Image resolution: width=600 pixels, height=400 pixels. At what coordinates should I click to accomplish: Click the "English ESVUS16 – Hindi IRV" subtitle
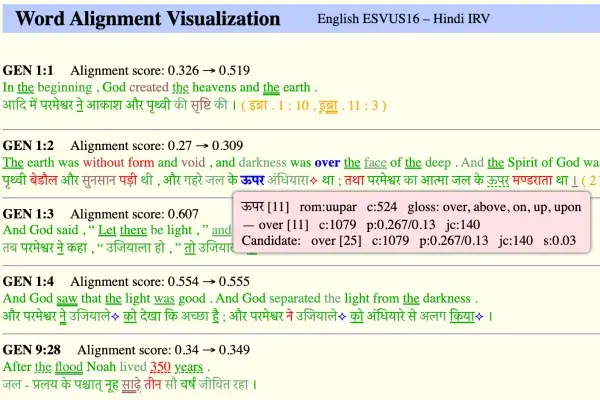(x=403, y=18)
